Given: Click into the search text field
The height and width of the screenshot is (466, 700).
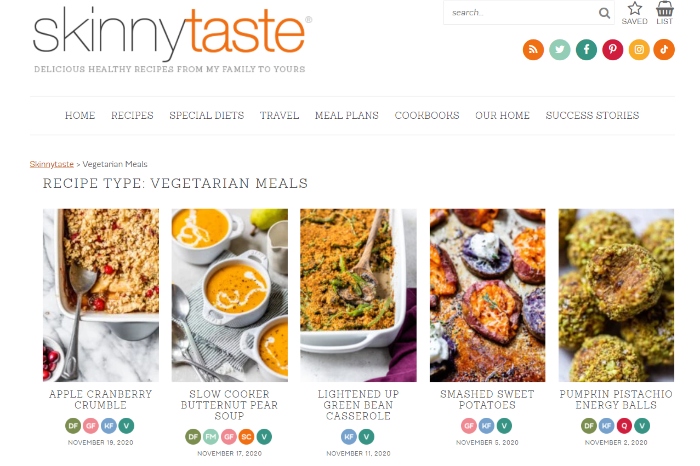Looking at the screenshot, I should click(521, 12).
